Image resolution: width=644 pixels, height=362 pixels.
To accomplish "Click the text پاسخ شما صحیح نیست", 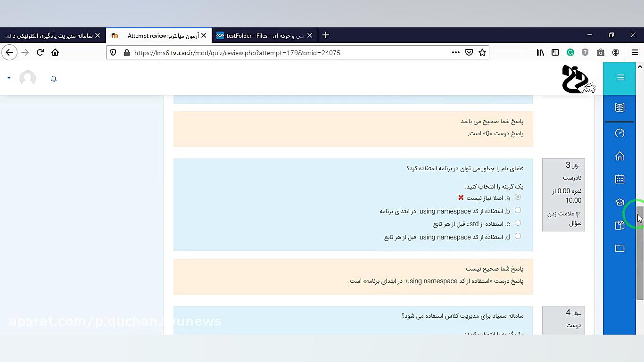I will click(x=495, y=269).
